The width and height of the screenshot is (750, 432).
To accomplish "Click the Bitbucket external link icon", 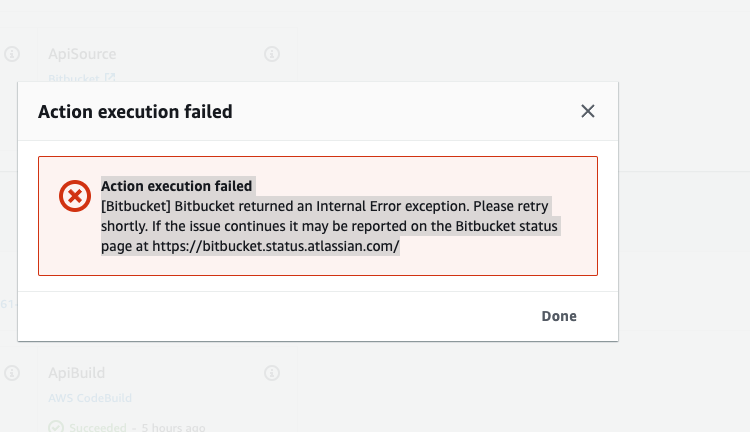I will 110,78.
